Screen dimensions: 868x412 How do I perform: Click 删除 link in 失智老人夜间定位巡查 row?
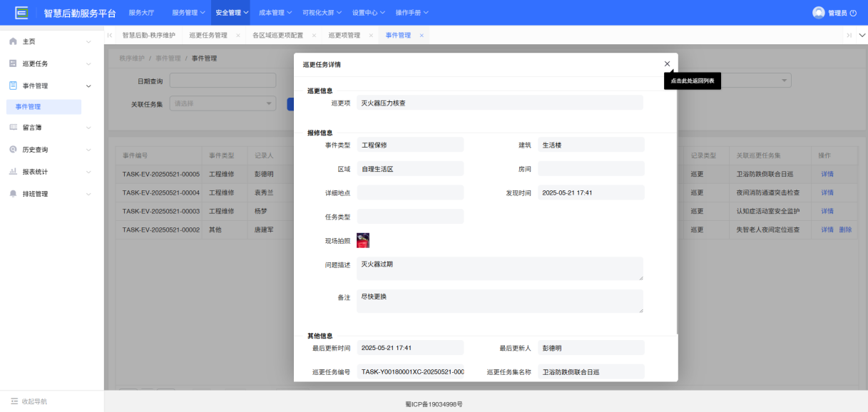point(845,230)
